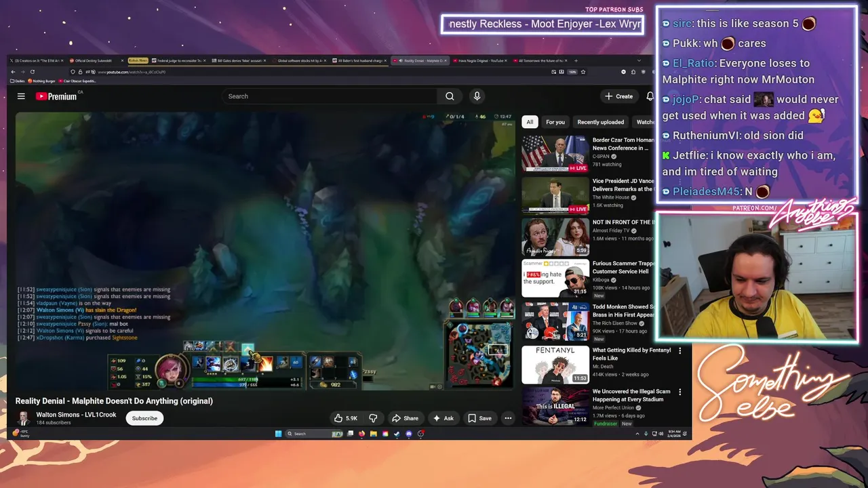This screenshot has height=488, width=868.
Task: Open options menu for Illegal Scam video
Action: 680,392
